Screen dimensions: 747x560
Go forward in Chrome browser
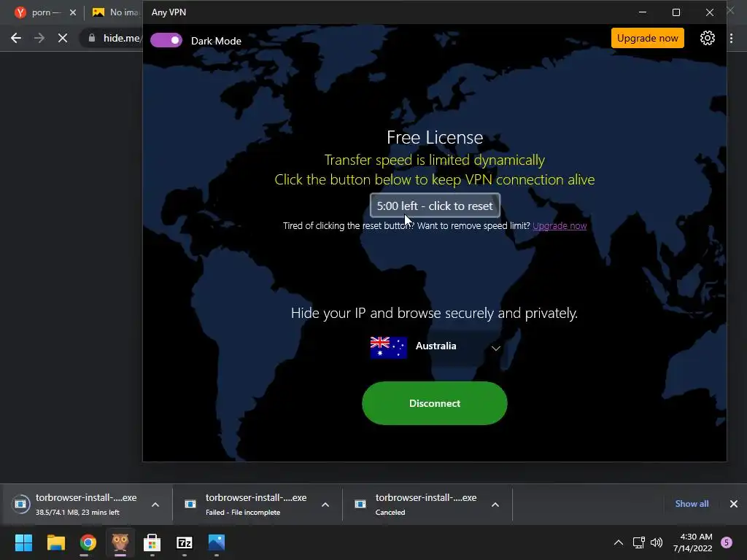[x=39, y=38]
